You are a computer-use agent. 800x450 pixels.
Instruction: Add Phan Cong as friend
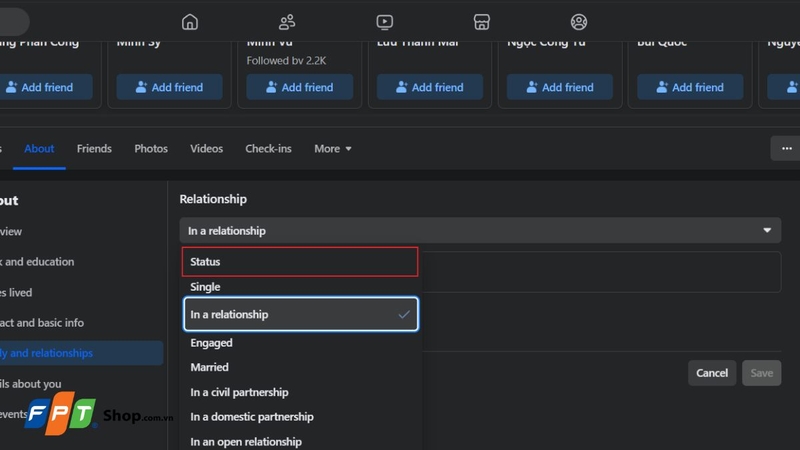coord(45,87)
